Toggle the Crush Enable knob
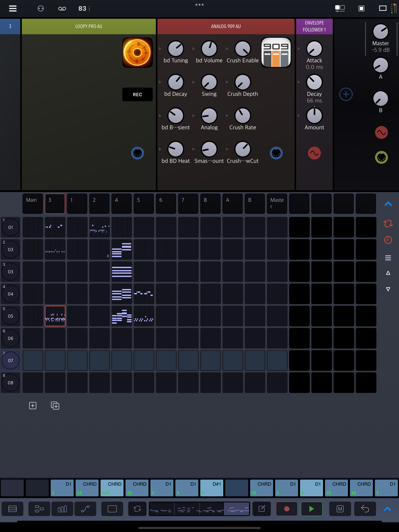Screen dimensions: 399x532 [x=243, y=48]
